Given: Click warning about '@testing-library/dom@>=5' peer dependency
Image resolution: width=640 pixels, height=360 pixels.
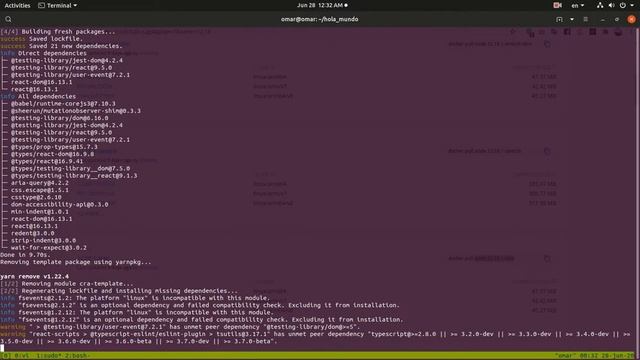Looking at the screenshot, I should 180,327.
